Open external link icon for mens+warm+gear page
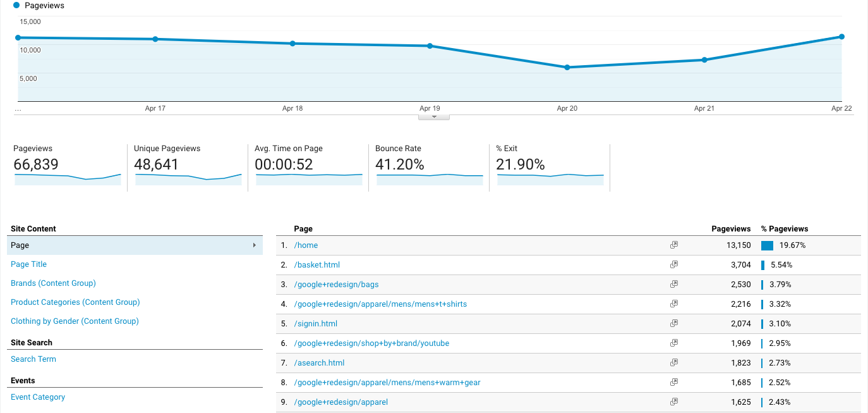The image size is (868, 413). click(x=674, y=382)
